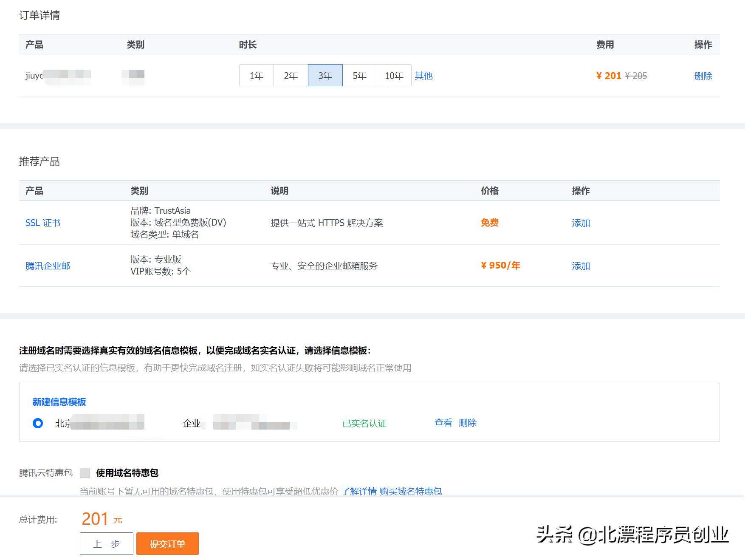The image size is (745, 560).
Task: Select the currently active 3年 duration
Action: point(325,75)
